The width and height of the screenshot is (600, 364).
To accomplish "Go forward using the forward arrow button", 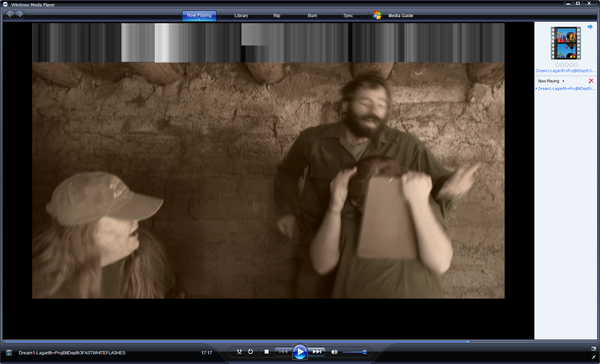I will [x=20, y=15].
